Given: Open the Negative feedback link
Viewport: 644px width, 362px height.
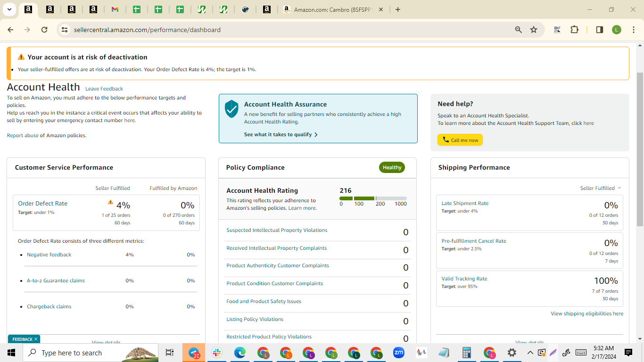Looking at the screenshot, I should click(49, 255).
